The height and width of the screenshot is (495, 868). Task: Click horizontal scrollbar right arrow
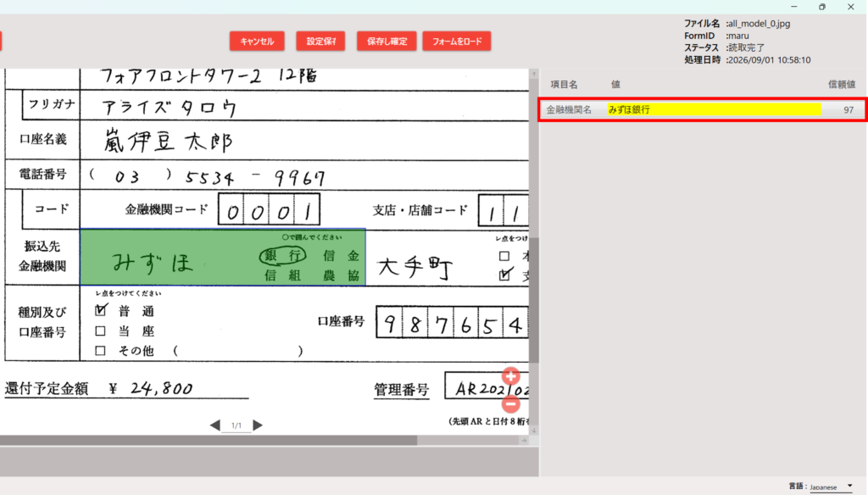(x=524, y=440)
